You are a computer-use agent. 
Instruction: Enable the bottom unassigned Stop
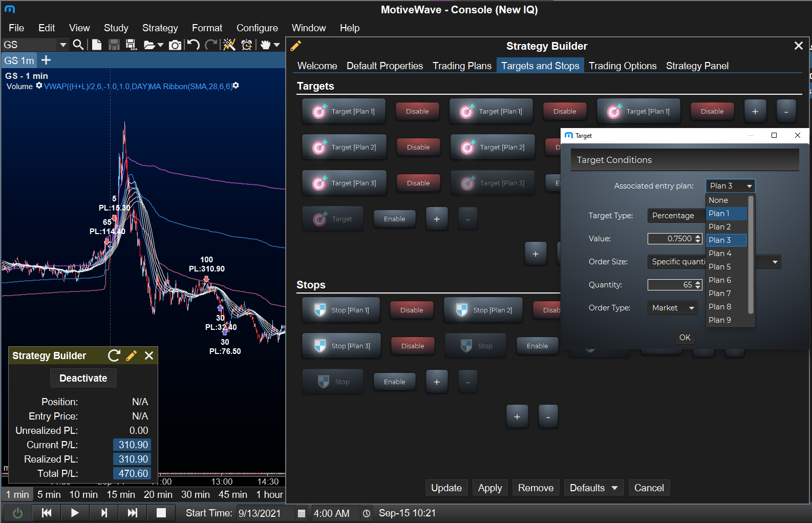click(394, 382)
